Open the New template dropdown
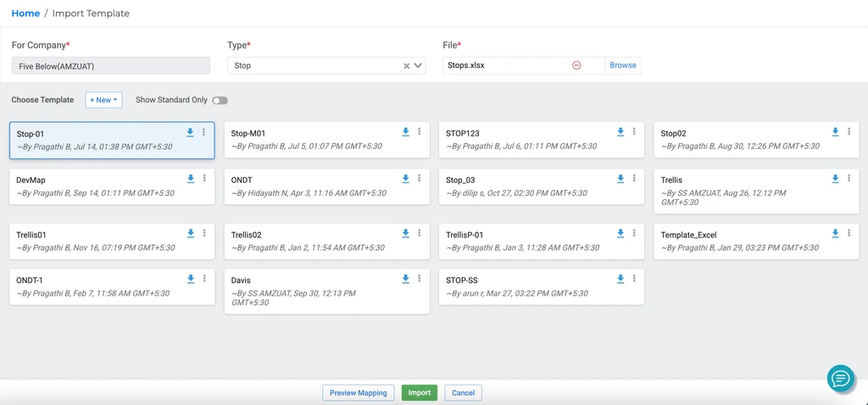 pos(103,100)
